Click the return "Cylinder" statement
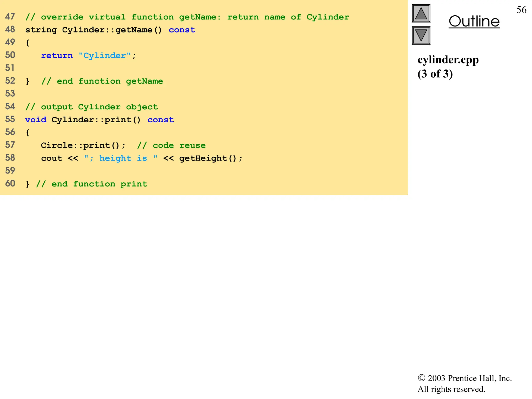Viewport: 532px width, 399px height. pyautogui.click(x=89, y=56)
